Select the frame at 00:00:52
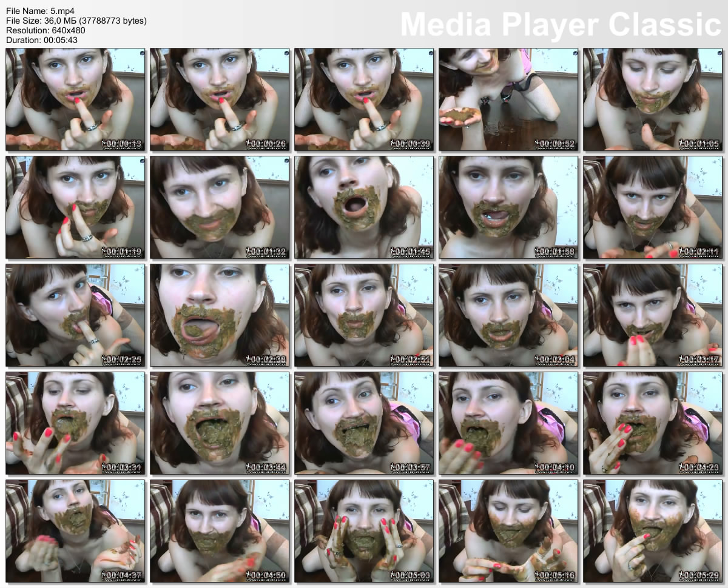This screenshot has width=728, height=588. pos(508,99)
